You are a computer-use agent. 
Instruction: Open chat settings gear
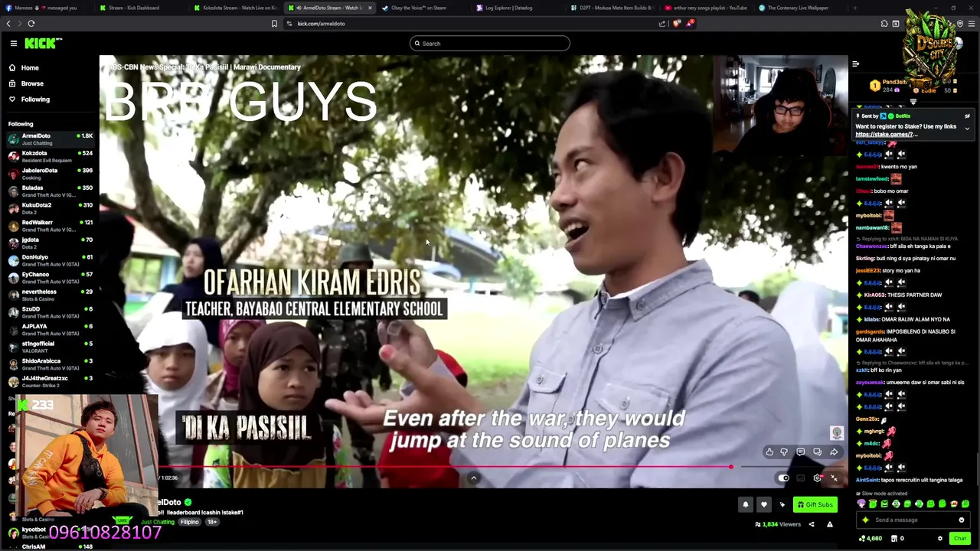940,539
